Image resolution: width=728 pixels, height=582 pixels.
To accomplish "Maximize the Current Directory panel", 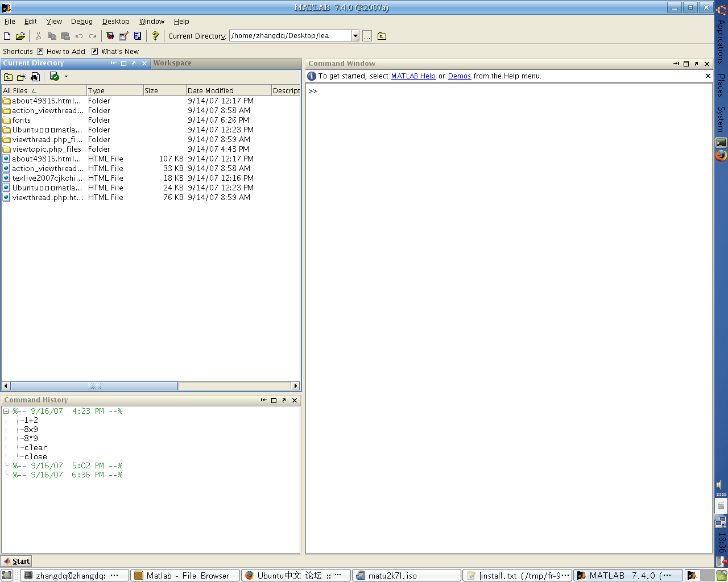I will (x=124, y=63).
